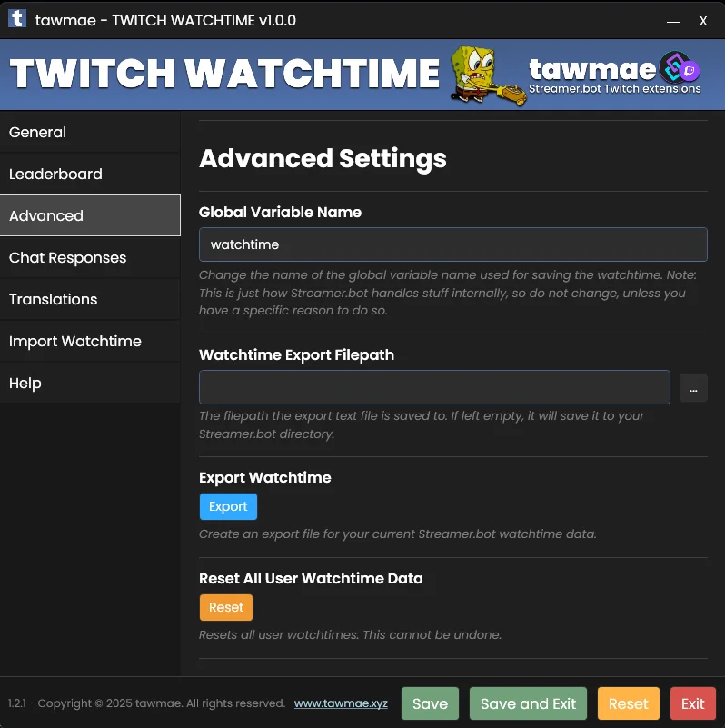Open the Chat Responses tab
The height and width of the screenshot is (728, 725).
click(x=90, y=258)
